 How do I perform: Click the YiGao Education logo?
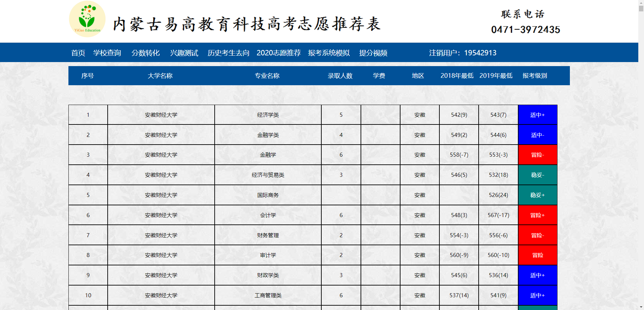coord(87,19)
